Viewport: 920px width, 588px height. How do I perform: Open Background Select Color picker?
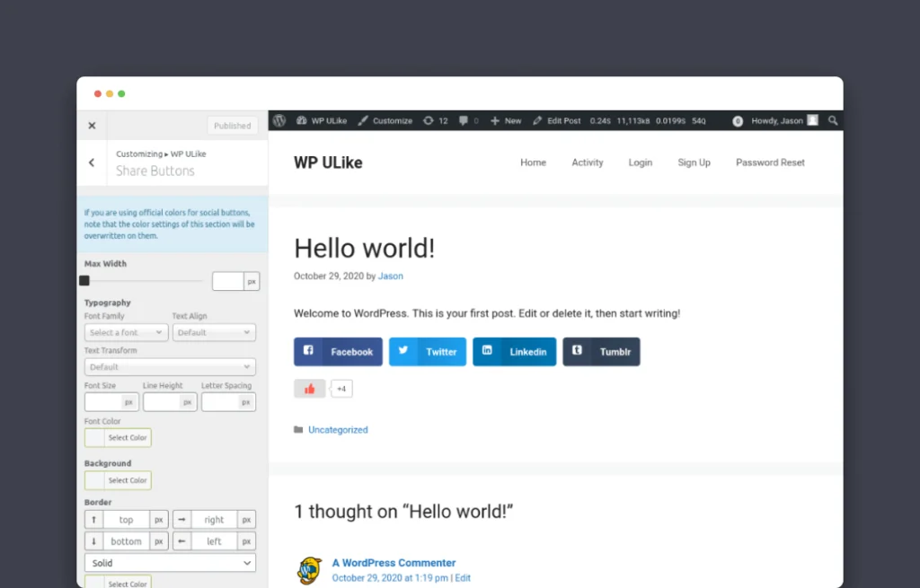click(118, 480)
